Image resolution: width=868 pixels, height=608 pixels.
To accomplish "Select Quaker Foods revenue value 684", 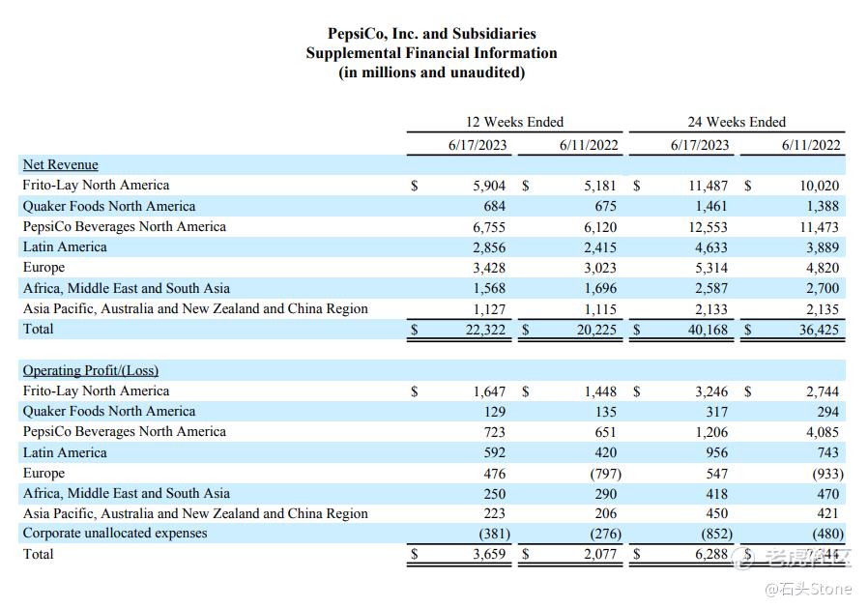I will 495,207.
